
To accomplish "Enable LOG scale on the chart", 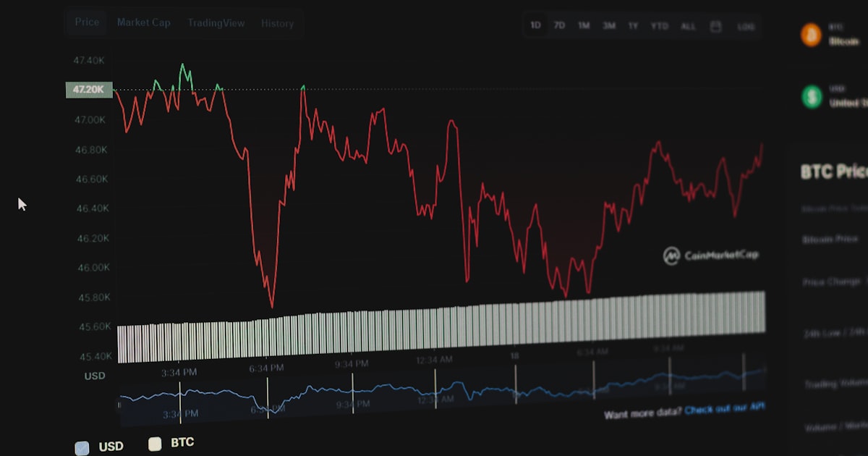I will (746, 27).
